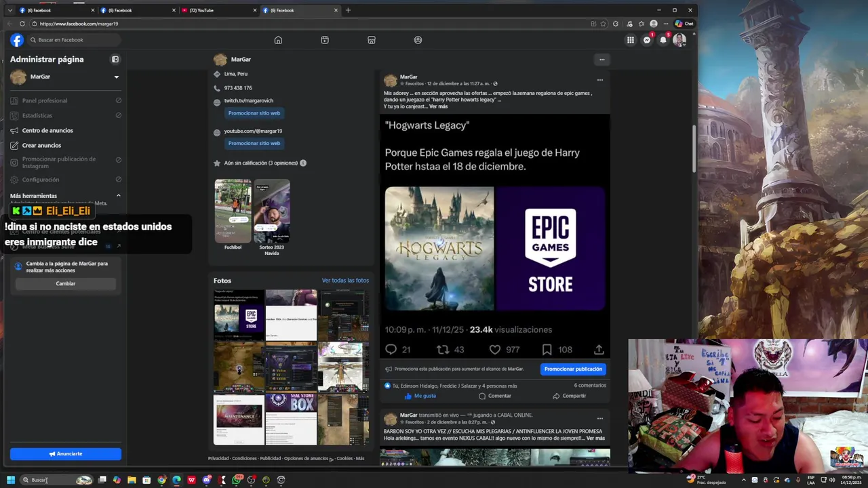Click the Cambiar button
868x488 pixels.
tap(66, 284)
